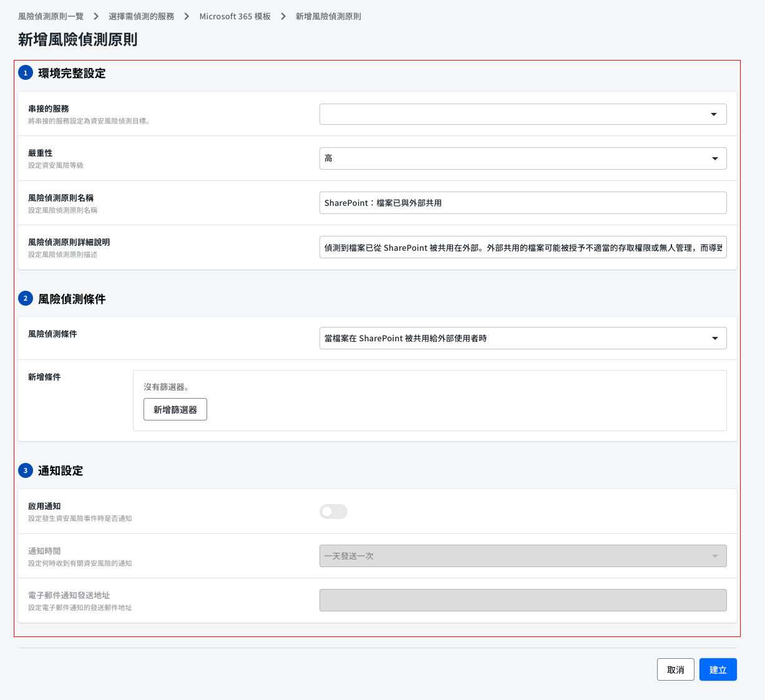Click the 串接的服務 label
765x700 pixels.
(49, 109)
